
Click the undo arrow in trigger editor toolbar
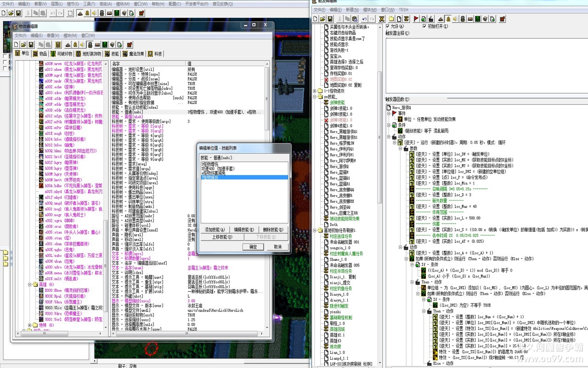point(364,19)
